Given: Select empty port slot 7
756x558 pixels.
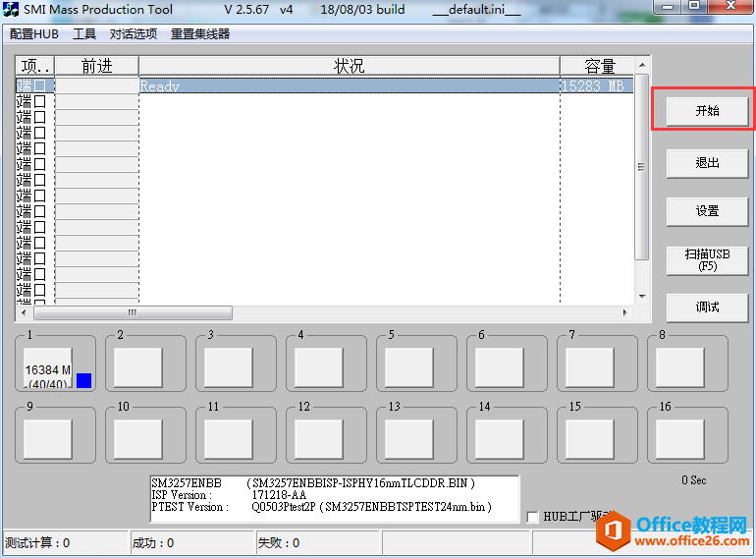Looking at the screenshot, I should coord(590,368).
